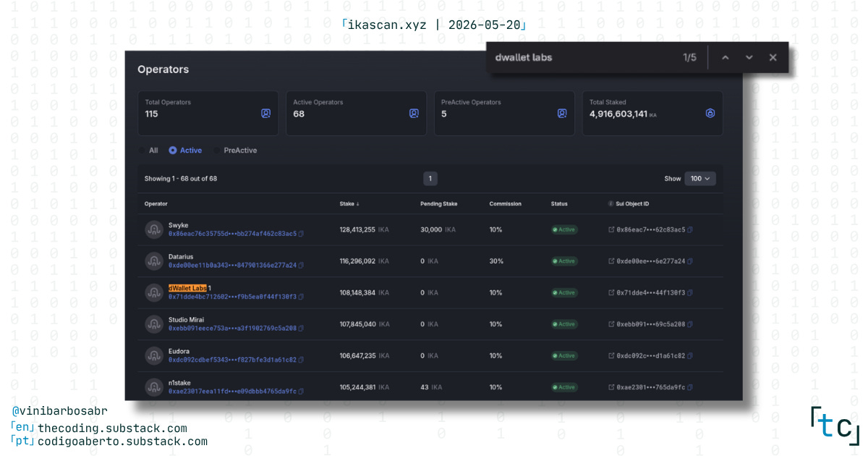Open the 0xdc092c•••d1a61c82 external link icon

pyautogui.click(x=611, y=355)
